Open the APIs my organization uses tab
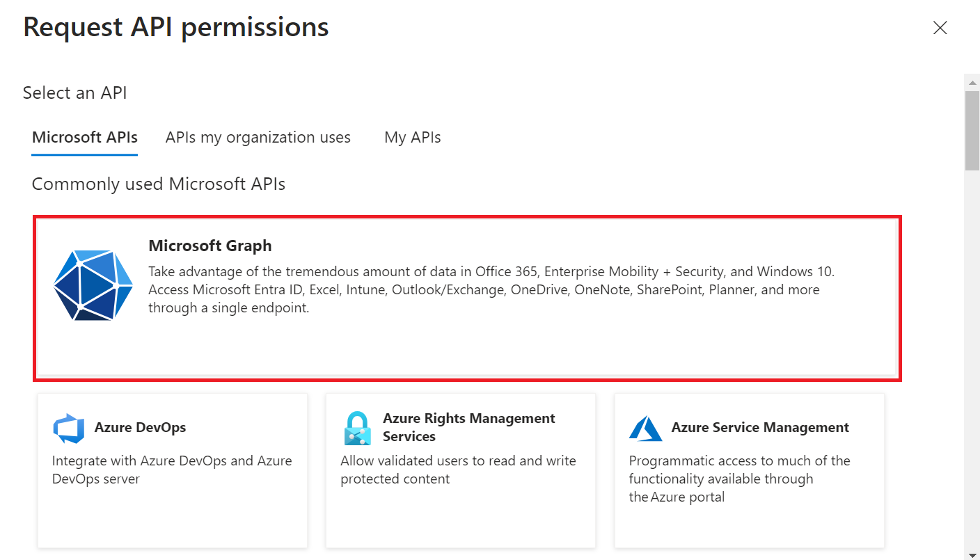Viewport: 980px width, 560px height. coord(258,138)
